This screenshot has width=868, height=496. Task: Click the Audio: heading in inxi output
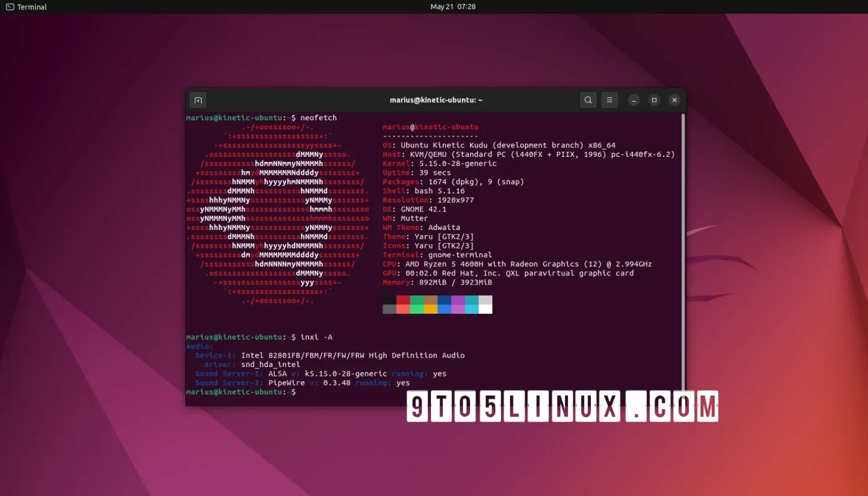click(x=200, y=346)
